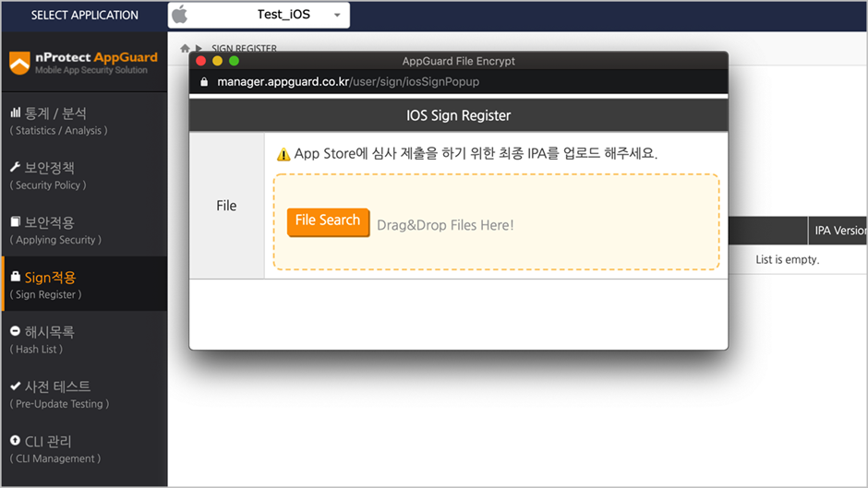Click the bar chart icon beside 통계 / 분석
The image size is (868, 488).
pos(15,113)
